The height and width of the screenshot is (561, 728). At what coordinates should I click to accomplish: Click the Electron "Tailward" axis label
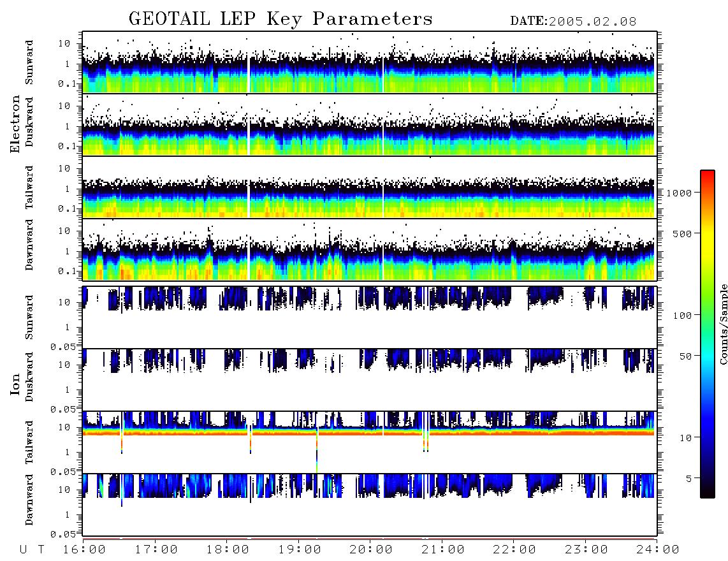tap(29, 187)
